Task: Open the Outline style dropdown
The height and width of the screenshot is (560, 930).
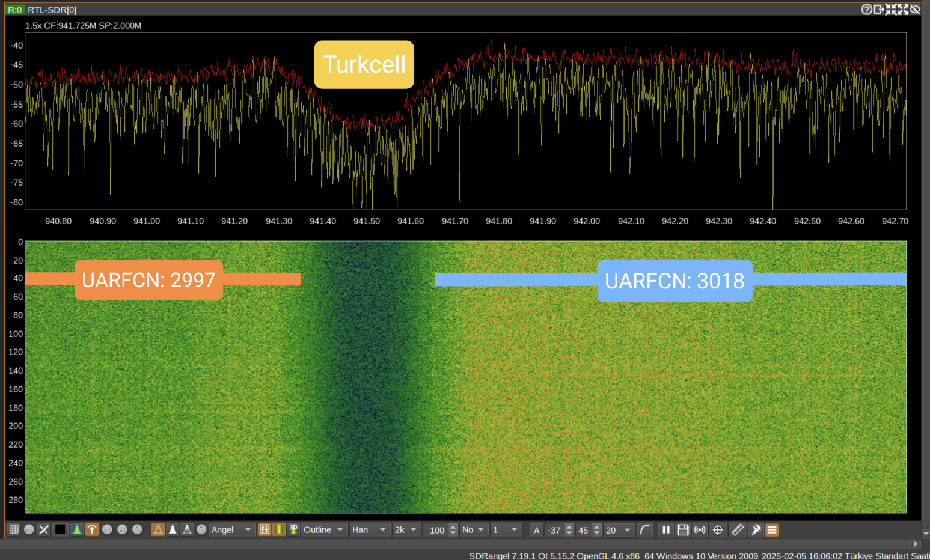Action: (324, 529)
